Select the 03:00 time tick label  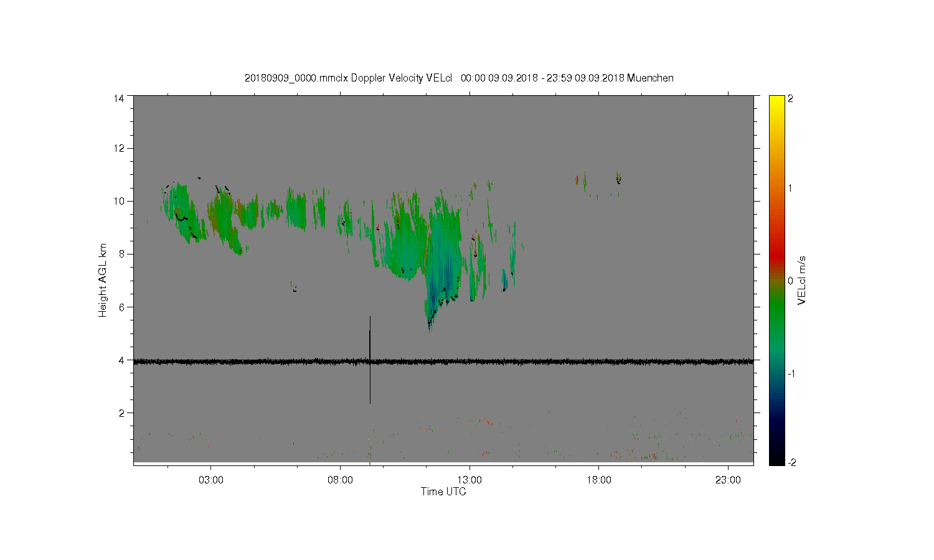(211, 480)
